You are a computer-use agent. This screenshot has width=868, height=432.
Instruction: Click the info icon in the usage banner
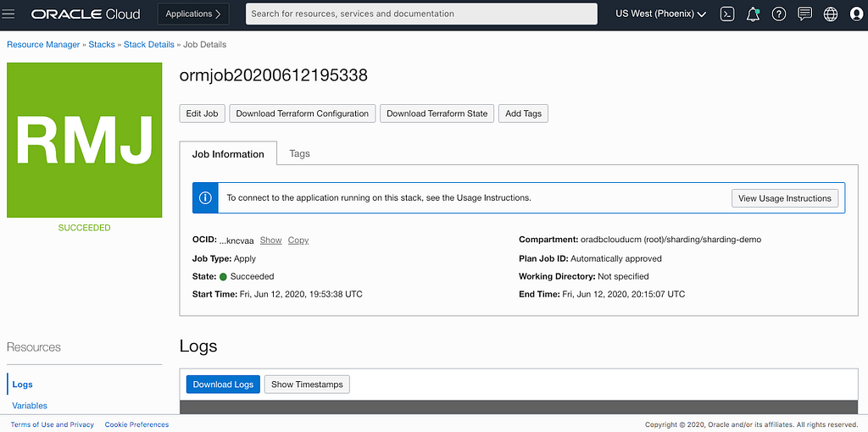[x=205, y=197]
